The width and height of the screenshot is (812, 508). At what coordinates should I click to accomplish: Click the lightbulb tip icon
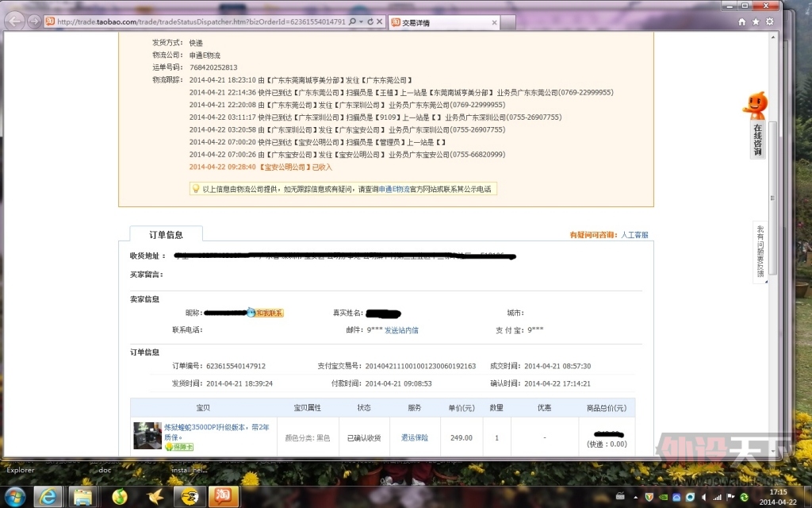(196, 189)
